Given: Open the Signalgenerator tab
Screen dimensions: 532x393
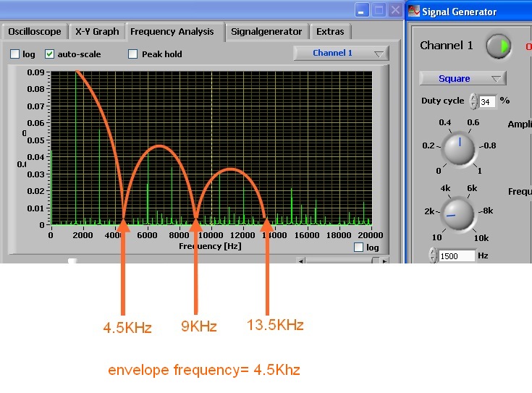Looking at the screenshot, I should [266, 32].
